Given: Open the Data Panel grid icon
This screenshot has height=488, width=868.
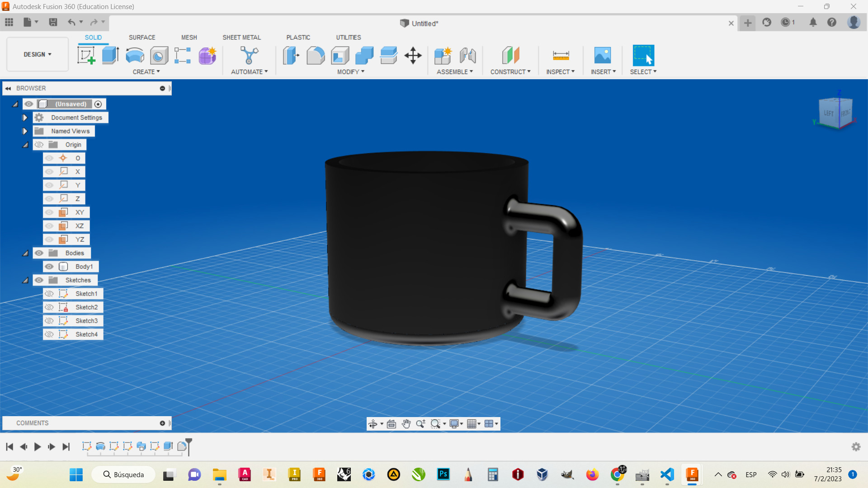Looking at the screenshot, I should click(9, 22).
